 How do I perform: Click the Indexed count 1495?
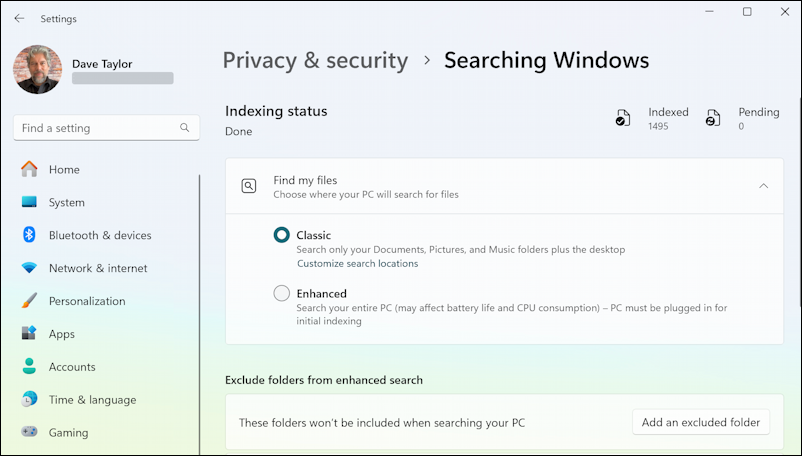(658, 126)
